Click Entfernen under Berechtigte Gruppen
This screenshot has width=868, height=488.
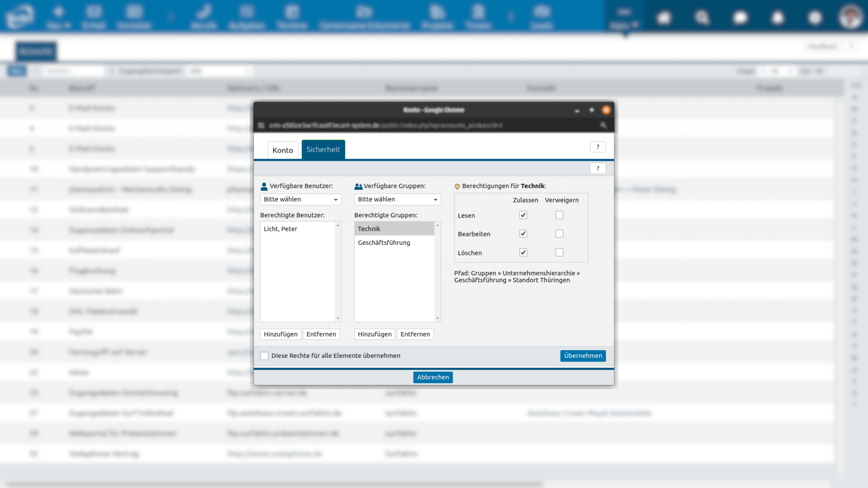click(415, 334)
